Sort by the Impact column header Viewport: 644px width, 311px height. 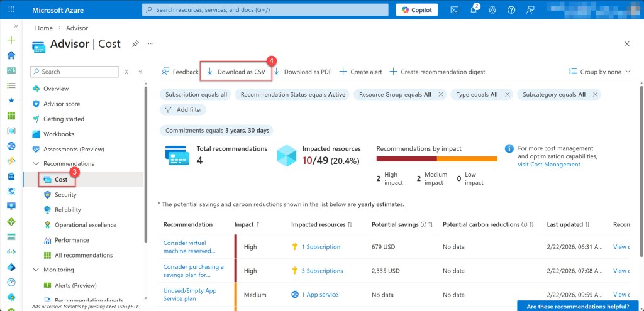[x=245, y=224]
